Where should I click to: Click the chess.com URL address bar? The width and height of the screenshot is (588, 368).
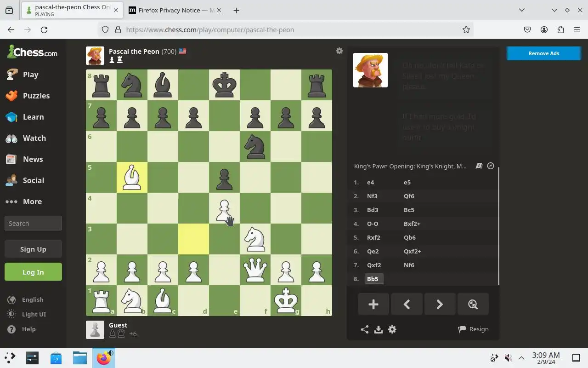pos(285,29)
